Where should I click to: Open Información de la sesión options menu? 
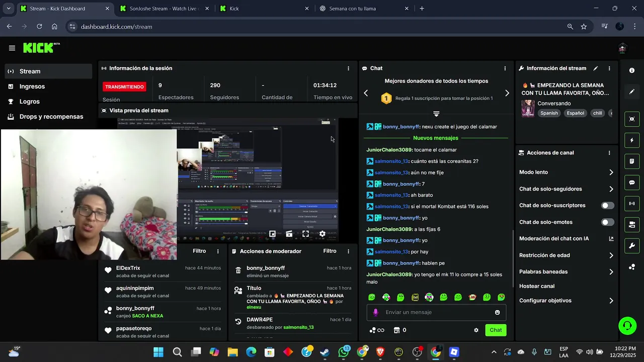pyautogui.click(x=348, y=68)
